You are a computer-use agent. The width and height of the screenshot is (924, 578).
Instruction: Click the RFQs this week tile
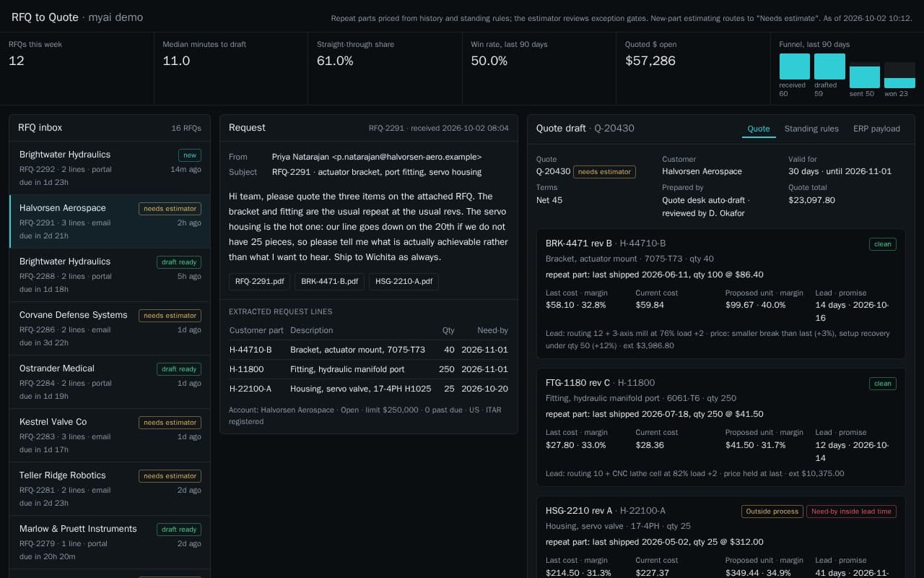point(77,69)
